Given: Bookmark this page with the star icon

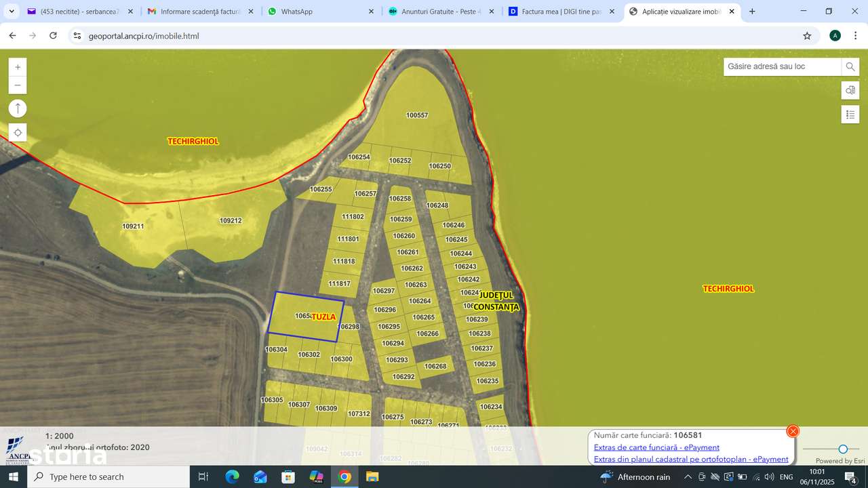Looking at the screenshot, I should coord(807,36).
